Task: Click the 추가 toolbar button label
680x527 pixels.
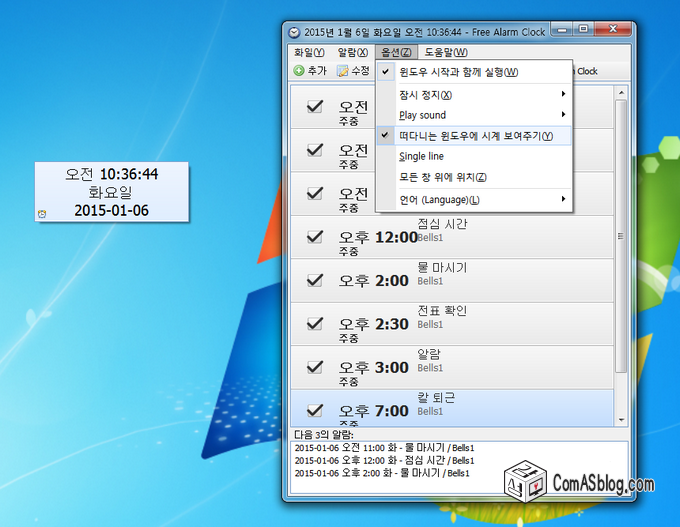Action: (317, 71)
